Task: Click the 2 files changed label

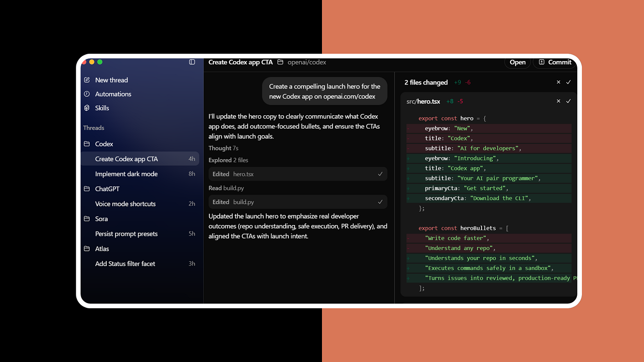Action: 426,82
